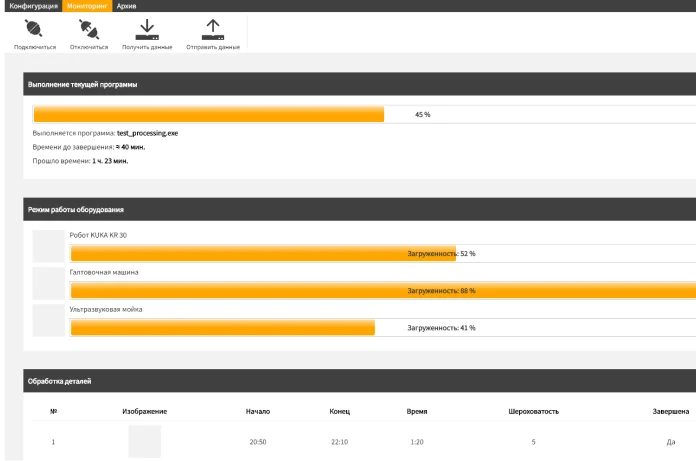Screen dimensions: 696x461
Task: Click the Галтовочная машина label
Action: (x=104, y=272)
